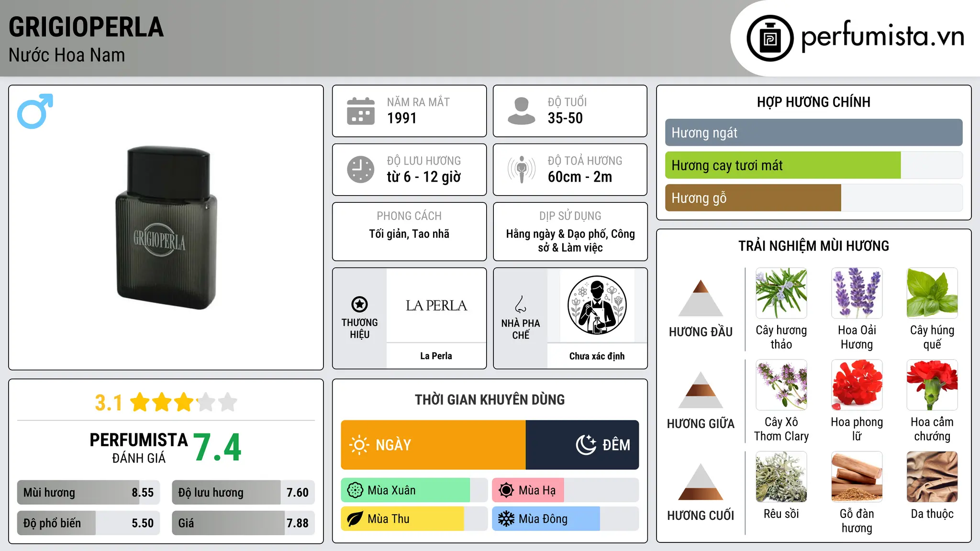Viewport: 980px width, 551px height.
Task: Click the Độ phổ biến 5.50 score bar
Action: (x=89, y=523)
